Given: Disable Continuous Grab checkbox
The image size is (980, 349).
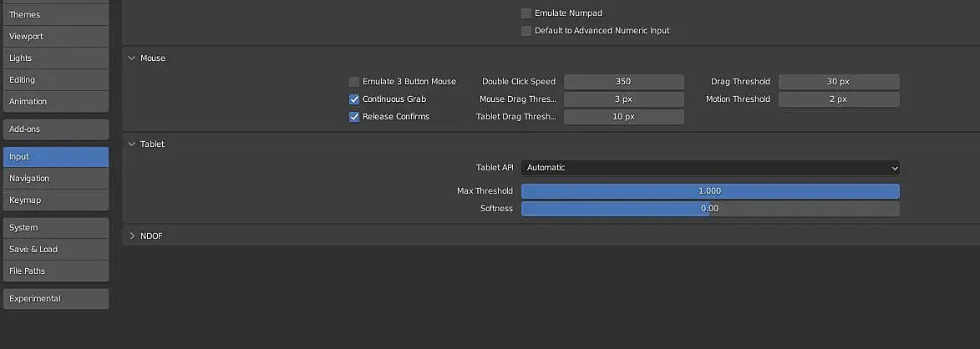Looking at the screenshot, I should click(354, 99).
